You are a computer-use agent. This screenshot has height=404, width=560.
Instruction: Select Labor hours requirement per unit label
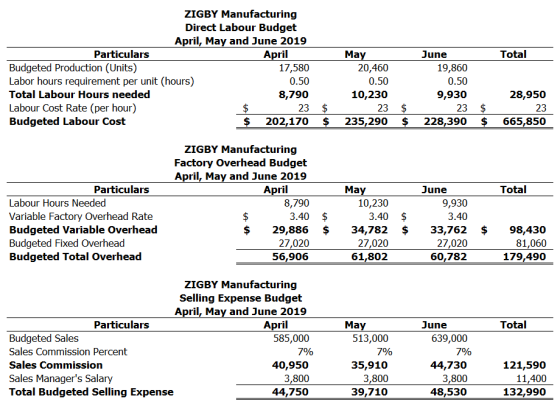tap(101, 81)
